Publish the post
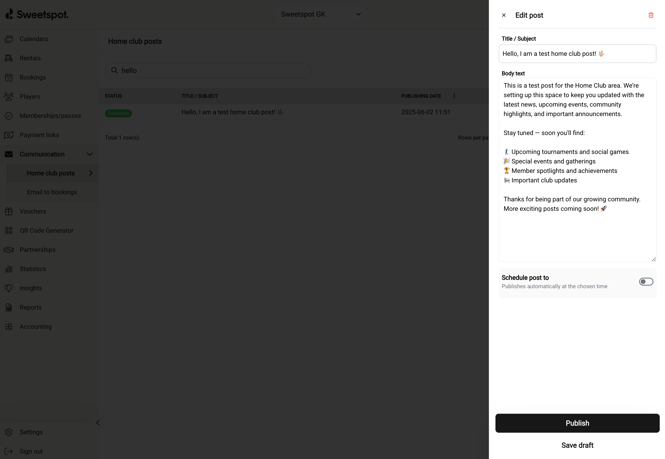Image resolution: width=665 pixels, height=459 pixels. (577, 423)
